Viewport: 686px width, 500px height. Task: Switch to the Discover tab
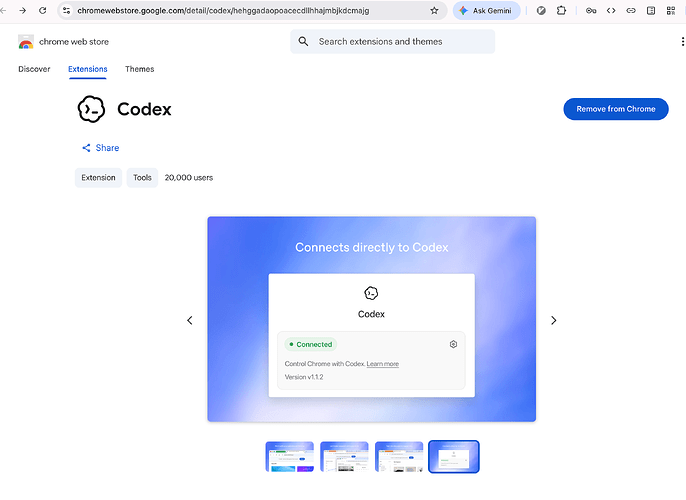34,69
